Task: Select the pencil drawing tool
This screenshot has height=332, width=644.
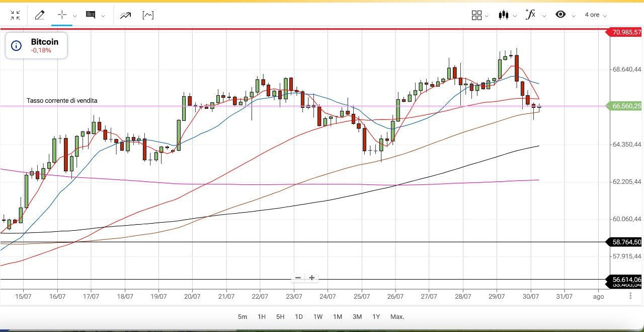Action: pos(39,15)
